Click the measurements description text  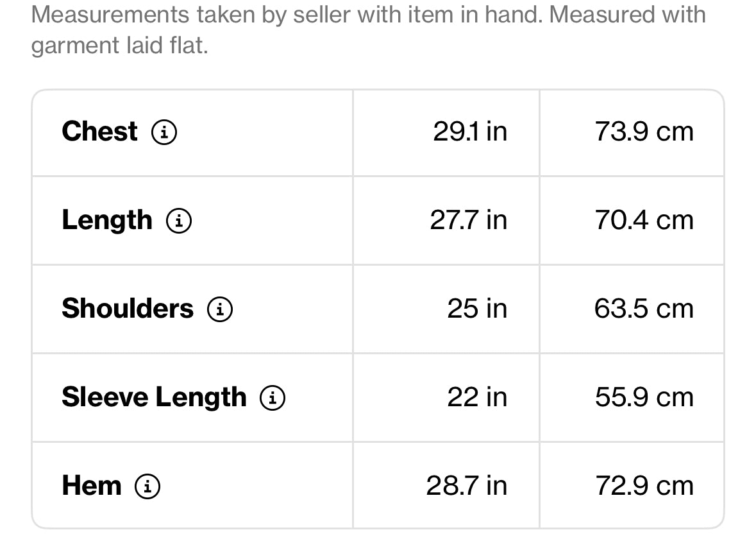tap(368, 30)
